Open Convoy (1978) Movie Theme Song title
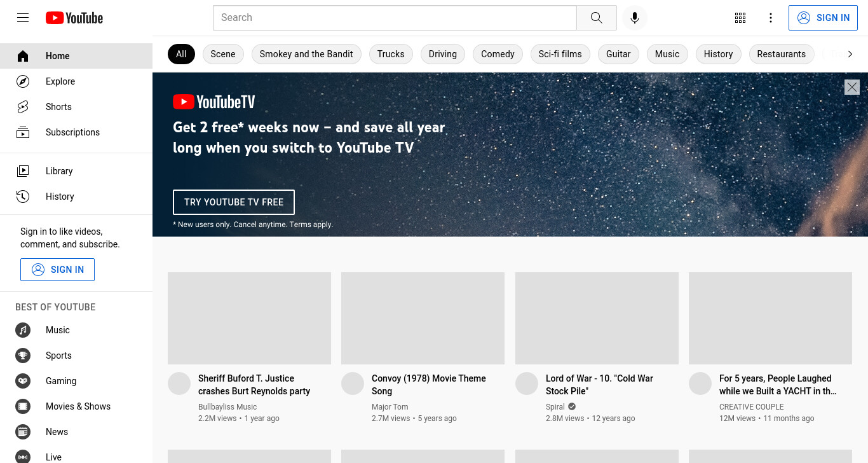 click(429, 385)
